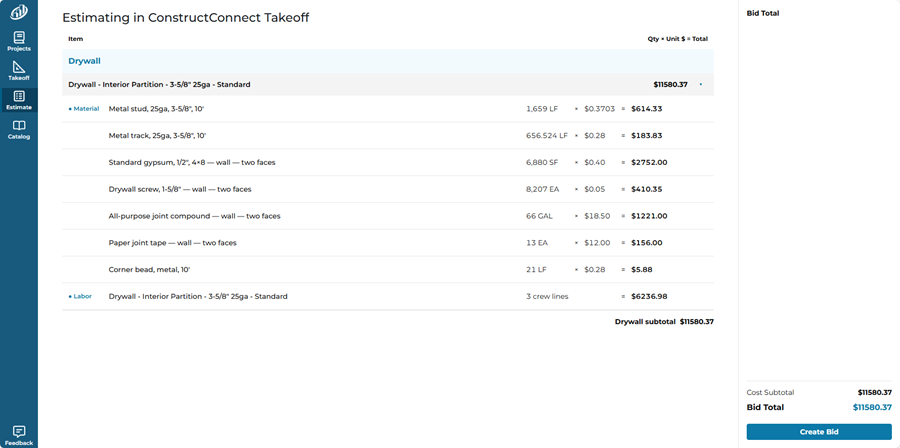900x448 pixels.
Task: Click the 3 crew lines text
Action: pos(547,297)
